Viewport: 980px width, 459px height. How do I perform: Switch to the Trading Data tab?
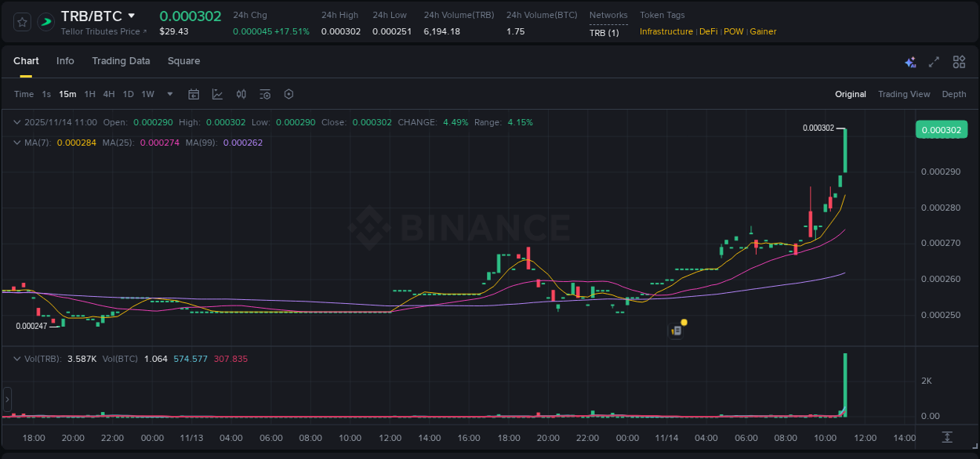(x=121, y=61)
